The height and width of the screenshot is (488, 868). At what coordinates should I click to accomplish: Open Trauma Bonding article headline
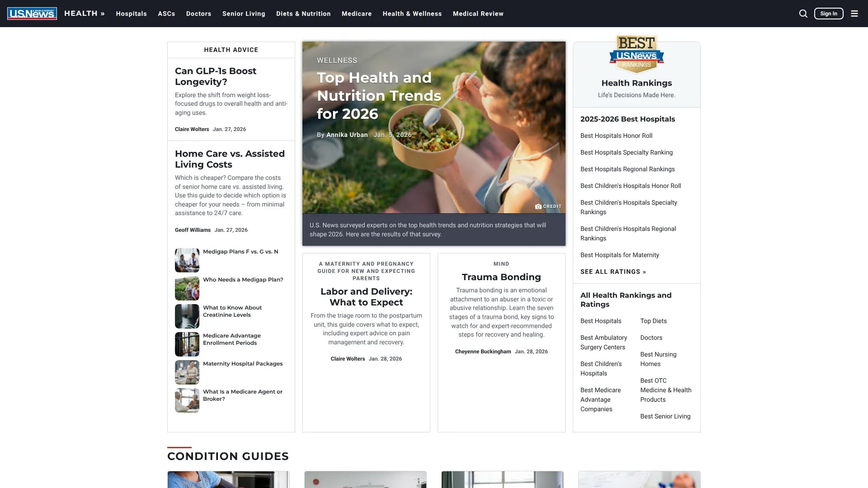pos(501,277)
